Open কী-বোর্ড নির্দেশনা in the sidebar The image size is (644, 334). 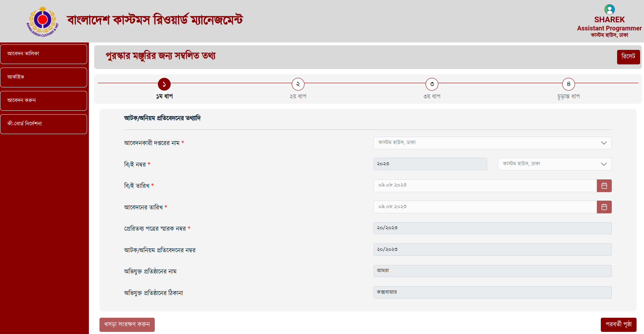point(44,124)
